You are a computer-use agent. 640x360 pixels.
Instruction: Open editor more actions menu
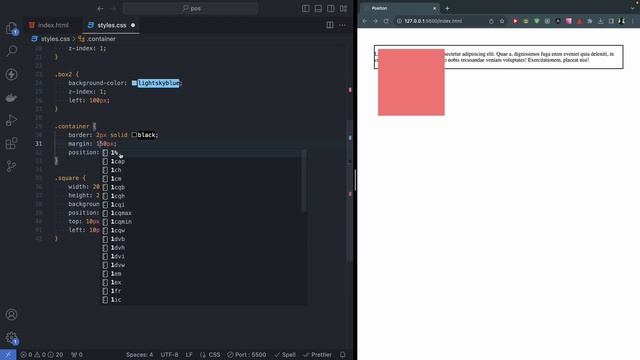tap(342, 25)
